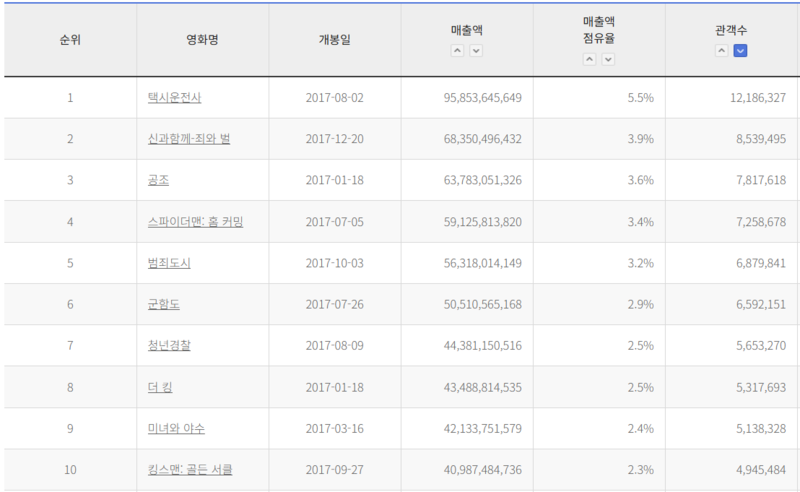Select revenue value 68,350,496,432
The image size is (800, 492).
point(483,139)
